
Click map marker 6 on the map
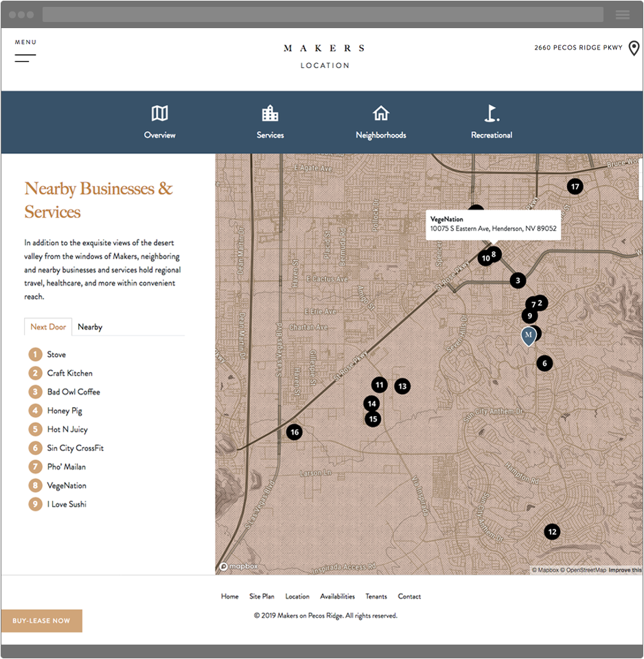pyautogui.click(x=545, y=363)
